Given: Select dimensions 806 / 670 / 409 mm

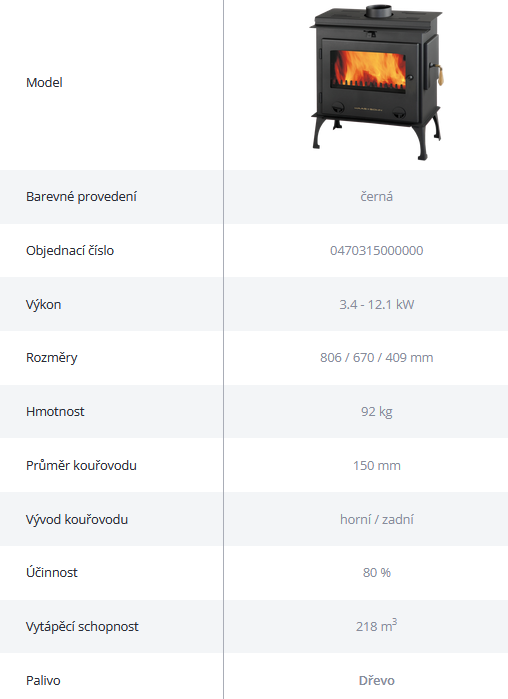Looking at the screenshot, I should click(x=377, y=358).
